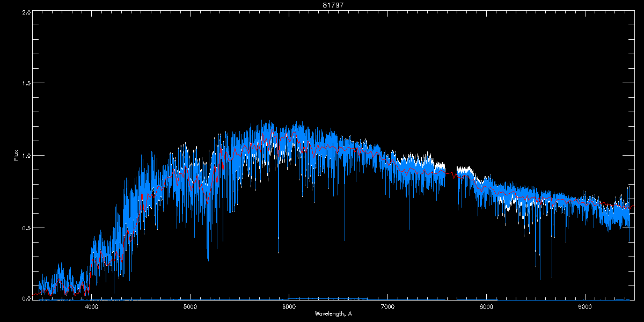The image size is (644, 322).
Task: Select the 4000 x-axis tick label
Action: pos(92,307)
